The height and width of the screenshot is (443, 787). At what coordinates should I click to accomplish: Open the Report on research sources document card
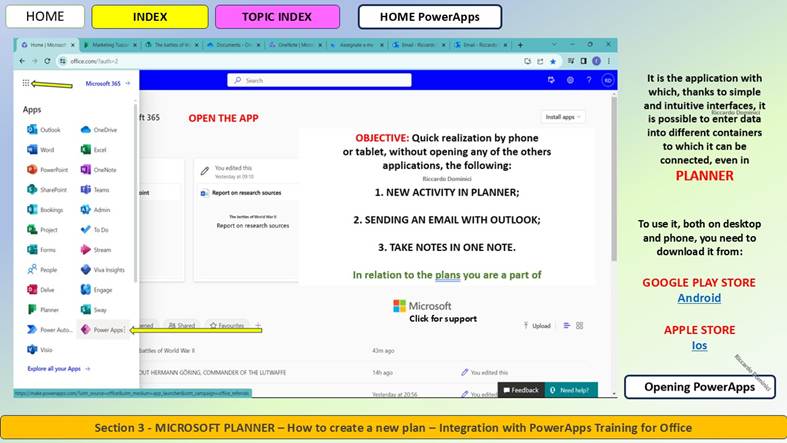coord(246,222)
